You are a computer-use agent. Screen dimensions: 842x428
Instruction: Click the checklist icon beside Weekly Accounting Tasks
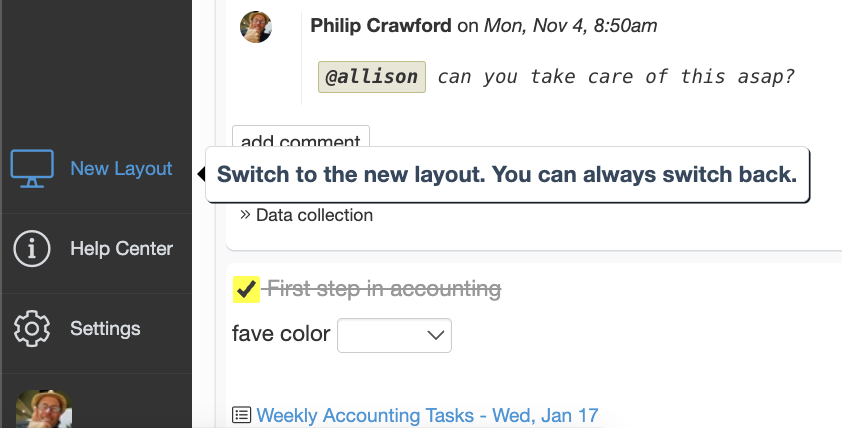[242, 415]
